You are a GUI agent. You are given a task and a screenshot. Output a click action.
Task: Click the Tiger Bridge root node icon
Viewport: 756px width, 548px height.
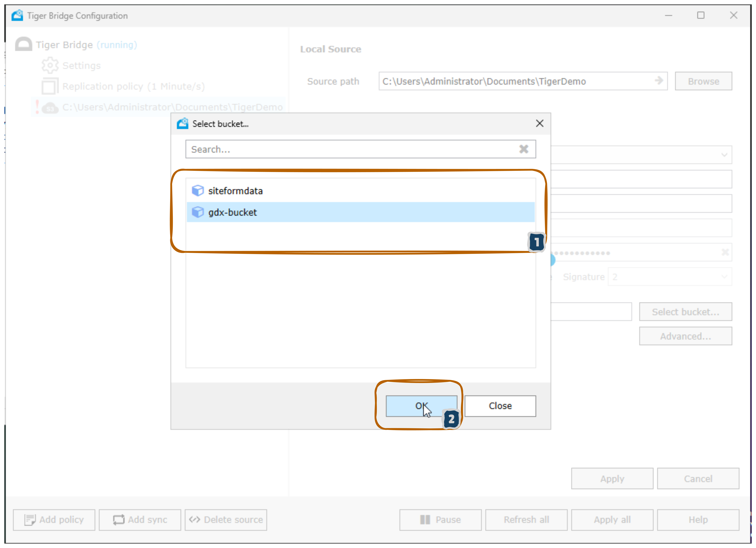24,44
